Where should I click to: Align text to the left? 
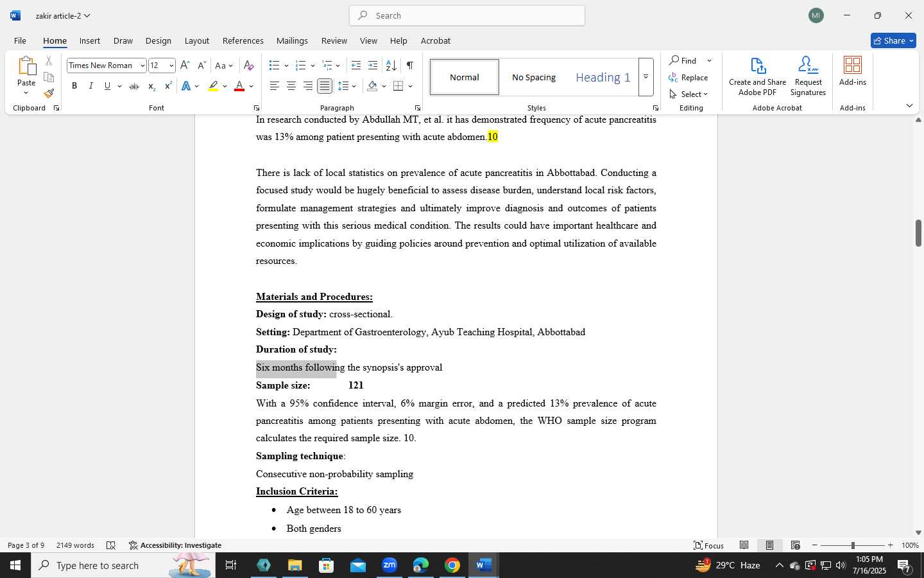tap(275, 86)
